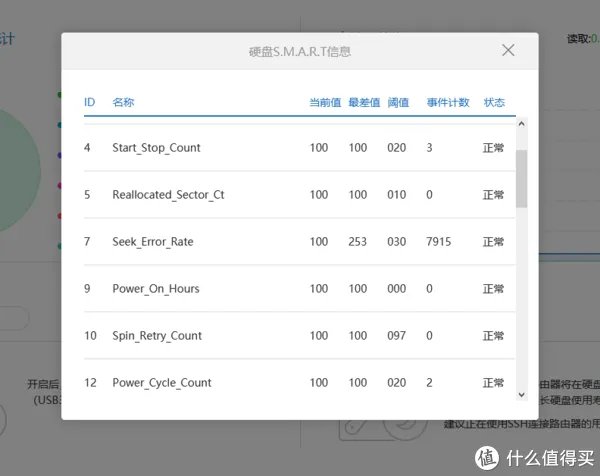Click the vertical scrollbar thumb
Screen dimensions: 600x476
pos(521,179)
